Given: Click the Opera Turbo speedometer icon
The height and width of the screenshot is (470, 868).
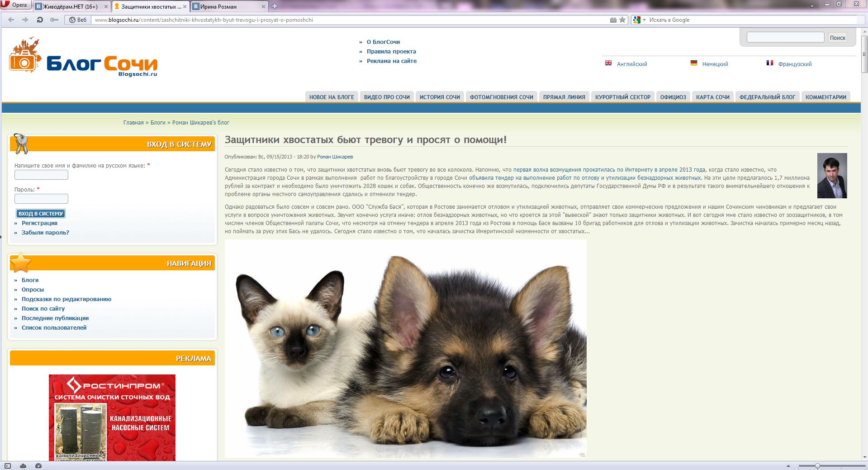Looking at the screenshot, I should click(38, 466).
